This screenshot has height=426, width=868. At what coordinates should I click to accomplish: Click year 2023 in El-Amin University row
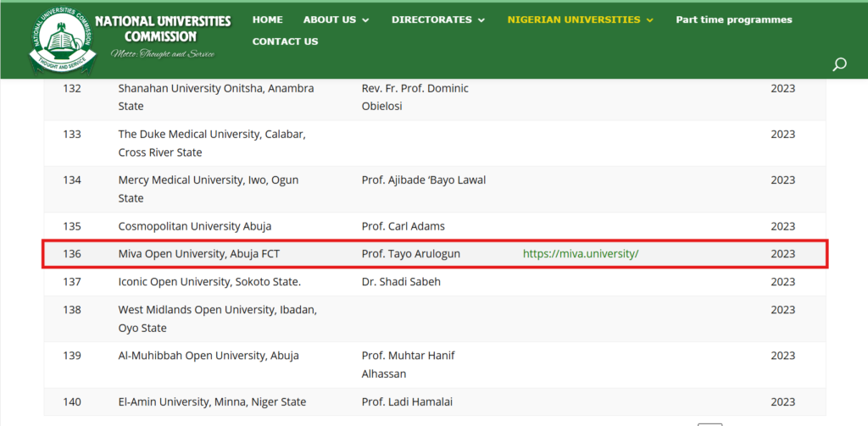coord(782,402)
